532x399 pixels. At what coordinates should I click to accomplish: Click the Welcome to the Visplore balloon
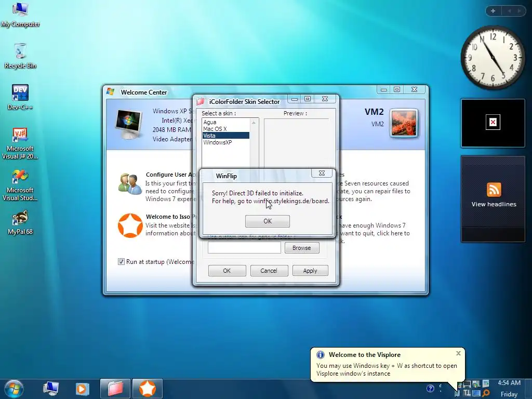[388, 364]
